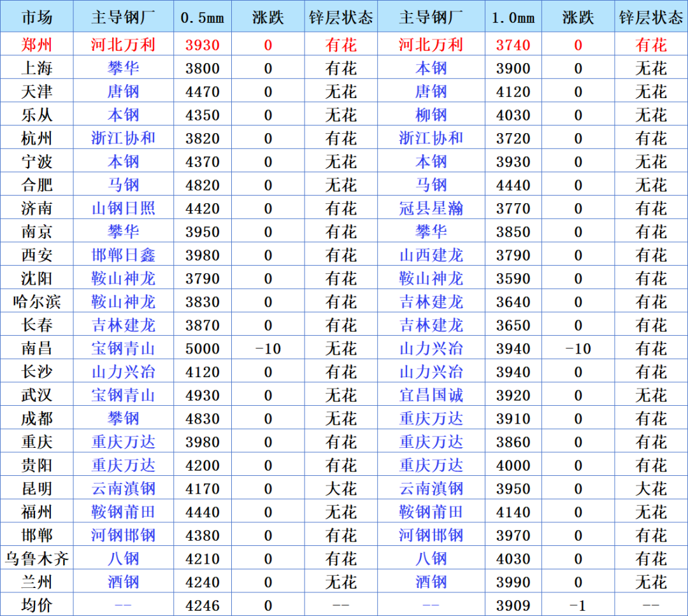Click the price 4140 in 福州 row
Screen dimensions: 688x616
(513, 512)
